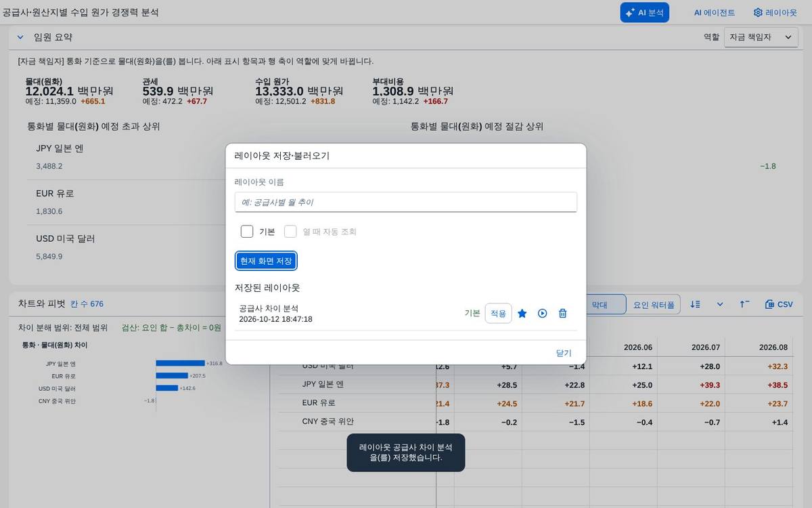Switch to 요인 워터폴 tab
The image size is (812, 508).
[653, 305]
